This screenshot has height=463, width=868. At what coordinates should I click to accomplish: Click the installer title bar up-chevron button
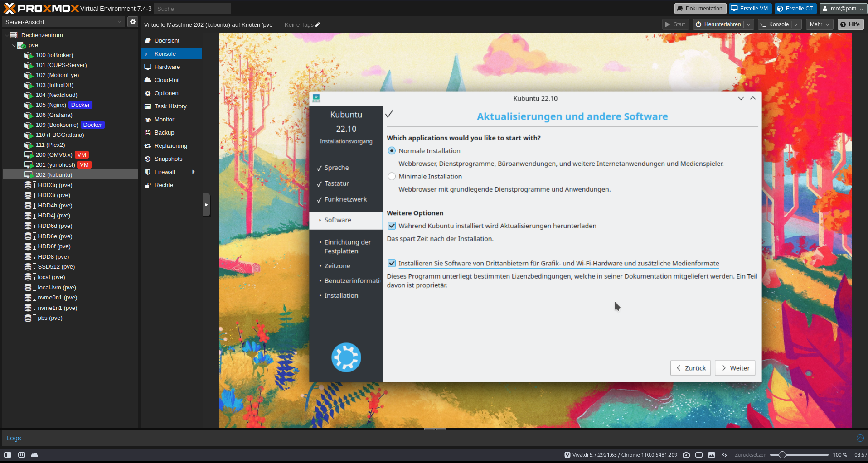(x=753, y=98)
